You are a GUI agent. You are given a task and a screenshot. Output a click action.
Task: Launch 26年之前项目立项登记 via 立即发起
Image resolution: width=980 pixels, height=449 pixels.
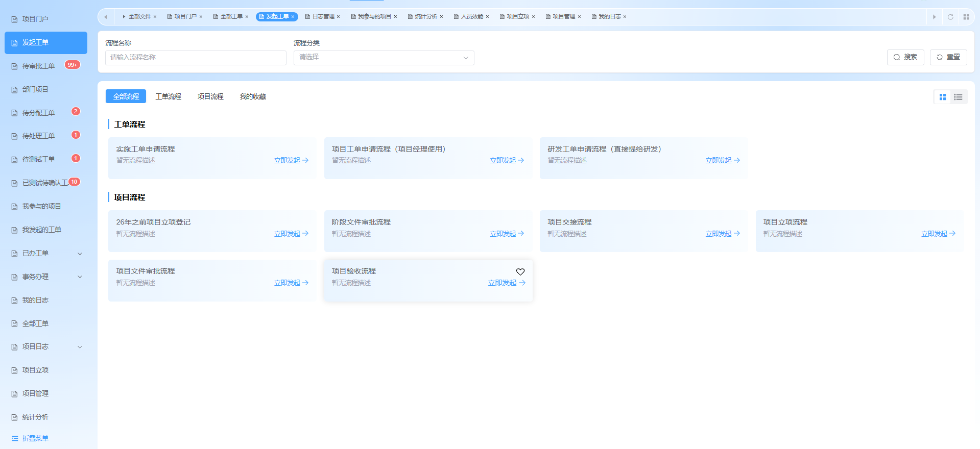[x=291, y=234]
